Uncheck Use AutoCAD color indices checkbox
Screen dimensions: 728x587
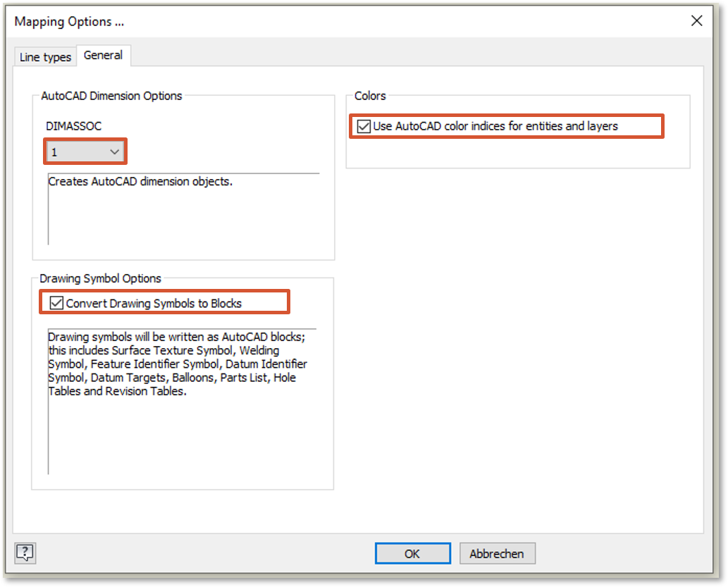click(364, 127)
